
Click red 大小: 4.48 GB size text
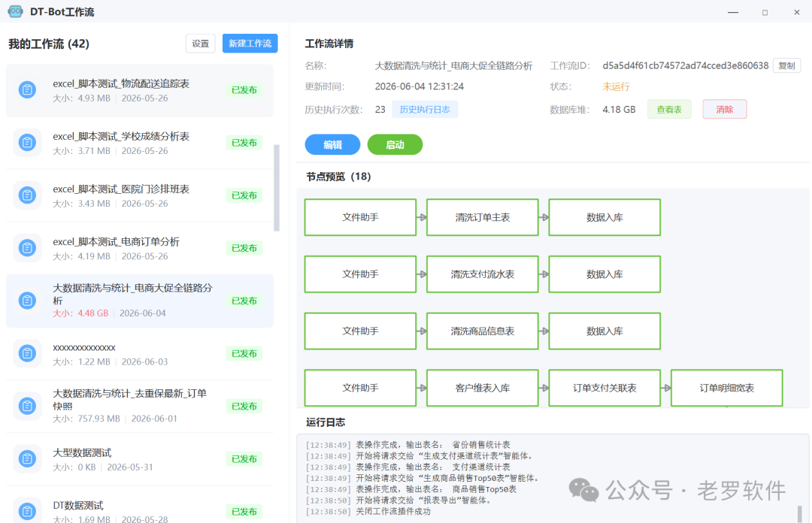(80, 313)
